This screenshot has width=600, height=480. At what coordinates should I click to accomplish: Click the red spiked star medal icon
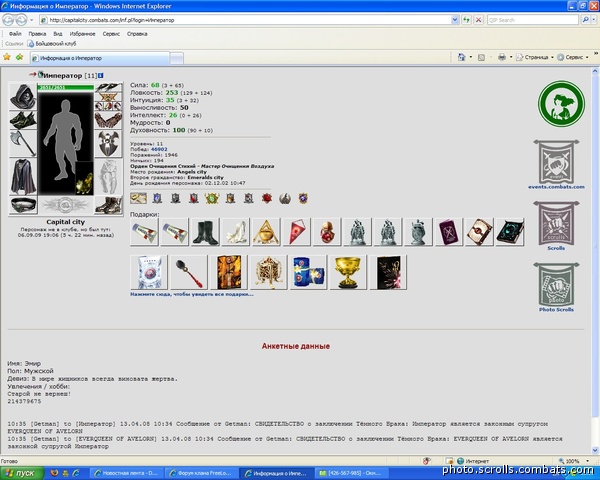click(267, 198)
